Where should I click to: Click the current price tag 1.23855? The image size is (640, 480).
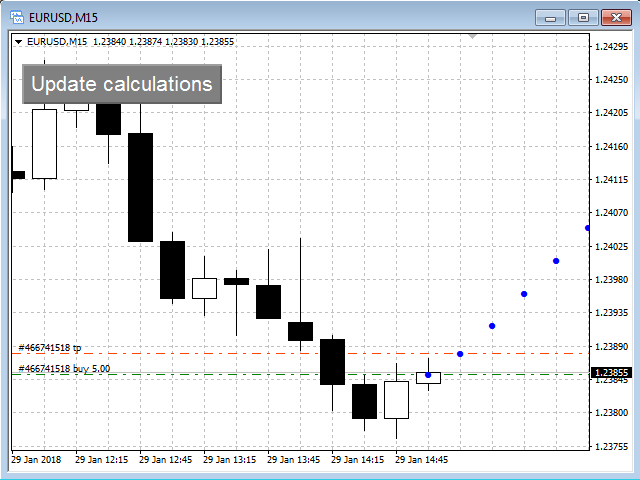click(x=611, y=372)
